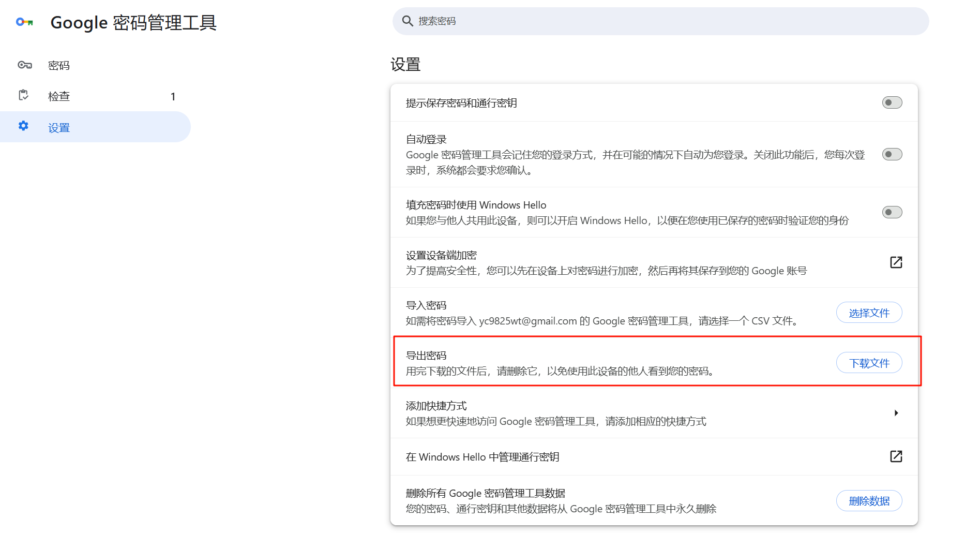Screen dimensions: 980x533
Task: Click the 删除数据 button
Action: [869, 501]
